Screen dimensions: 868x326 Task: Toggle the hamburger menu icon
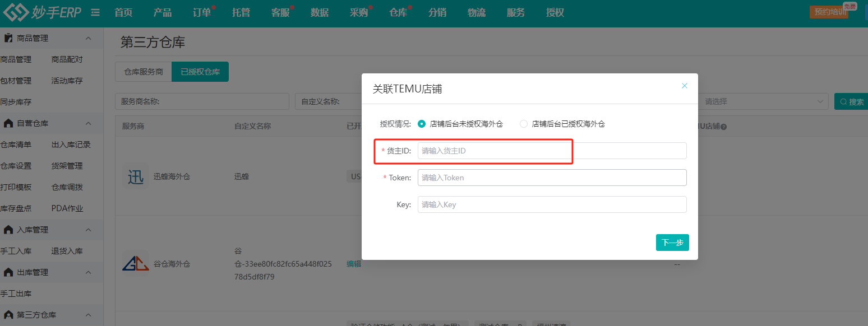pyautogui.click(x=95, y=12)
